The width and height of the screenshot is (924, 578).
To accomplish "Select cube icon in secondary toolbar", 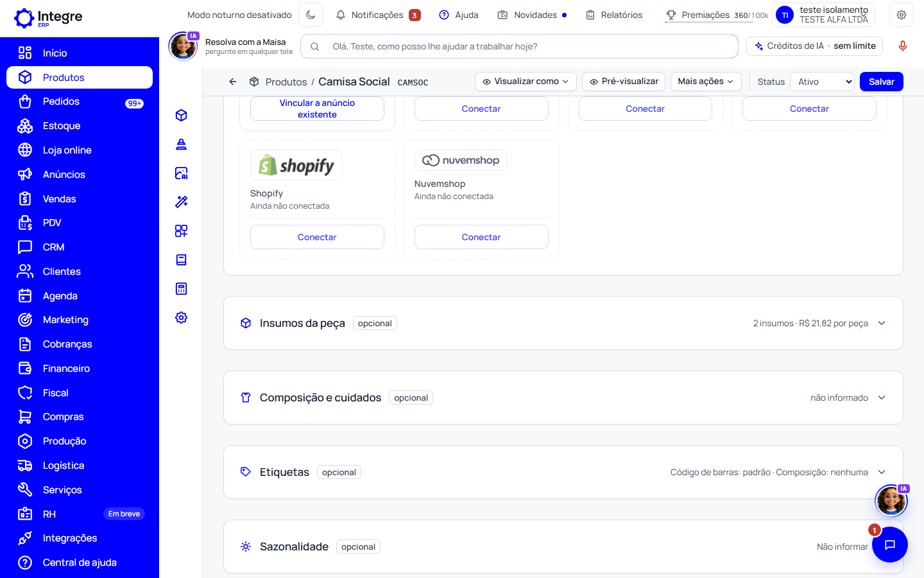I will pos(182,115).
